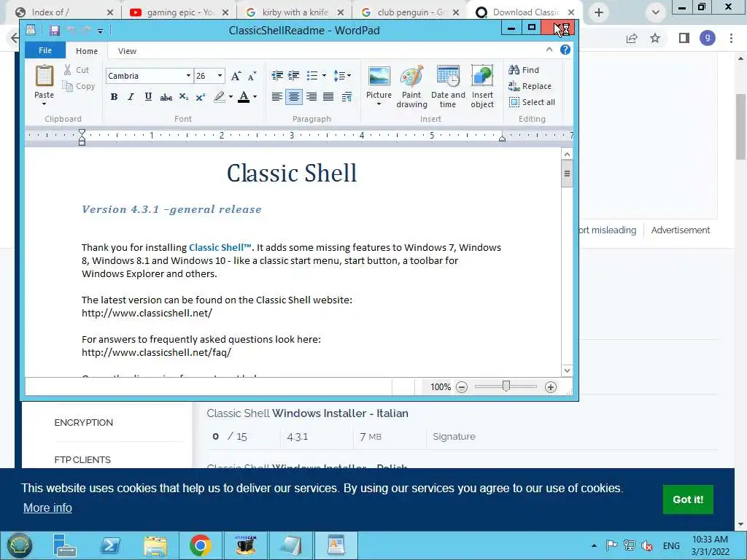The height and width of the screenshot is (560, 747).
Task: Click the text highlight color pen icon
Action: (x=219, y=97)
